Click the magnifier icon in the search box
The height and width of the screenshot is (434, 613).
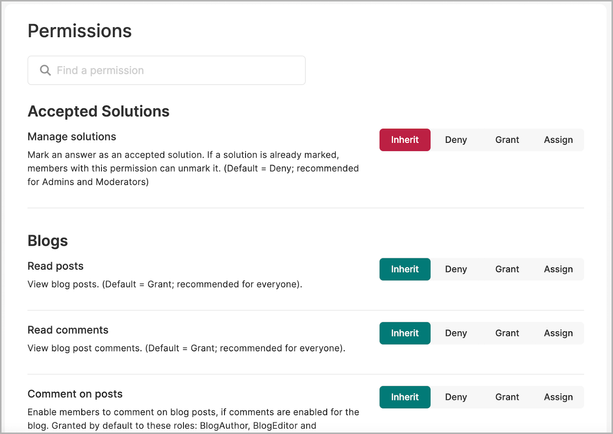(45, 70)
